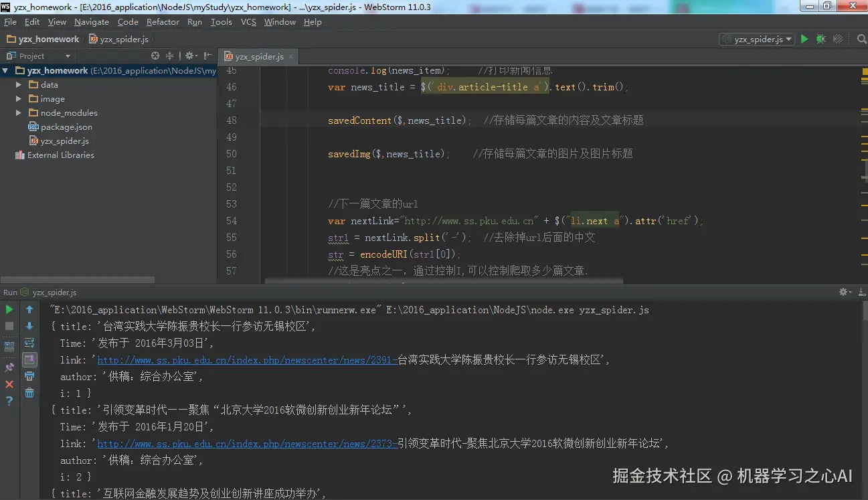Open run configuration yzx_spider.js dropdown
This screenshot has width=868, height=500.
pos(757,39)
